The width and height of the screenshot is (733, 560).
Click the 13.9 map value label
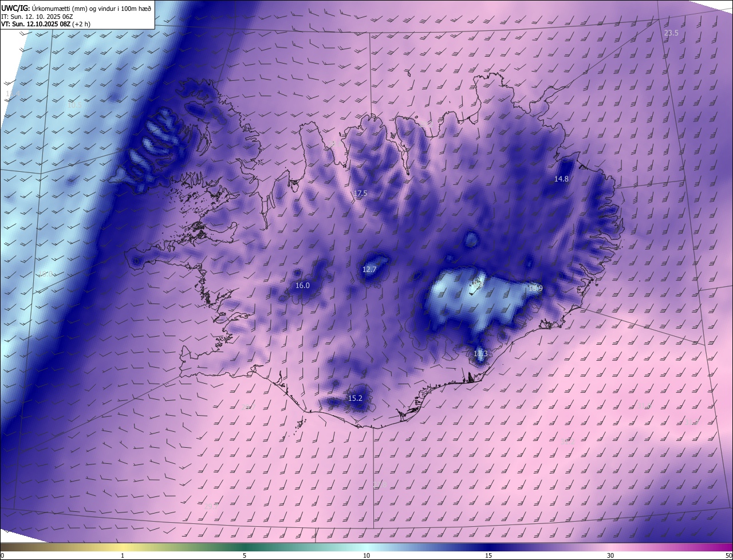coord(535,288)
